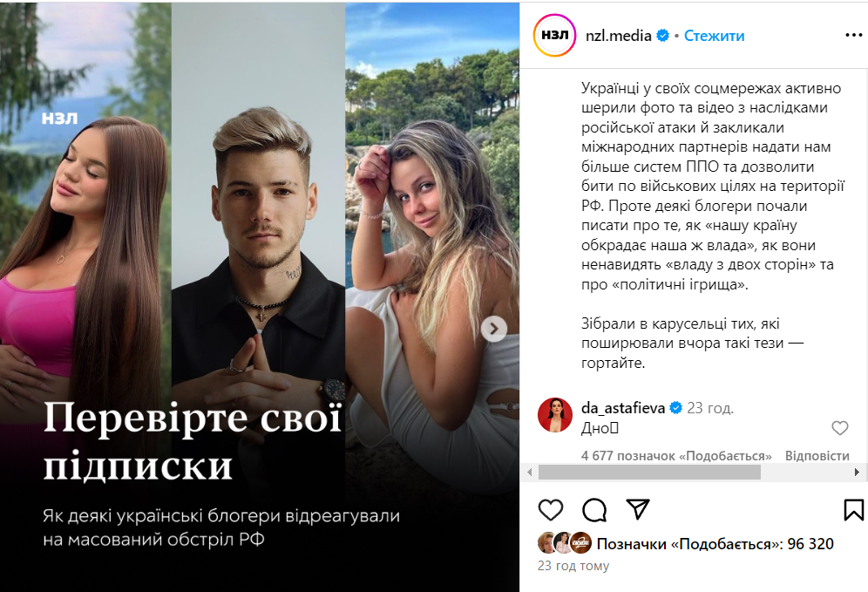Save post with bookmark icon
868x592 pixels.
pos(853,509)
